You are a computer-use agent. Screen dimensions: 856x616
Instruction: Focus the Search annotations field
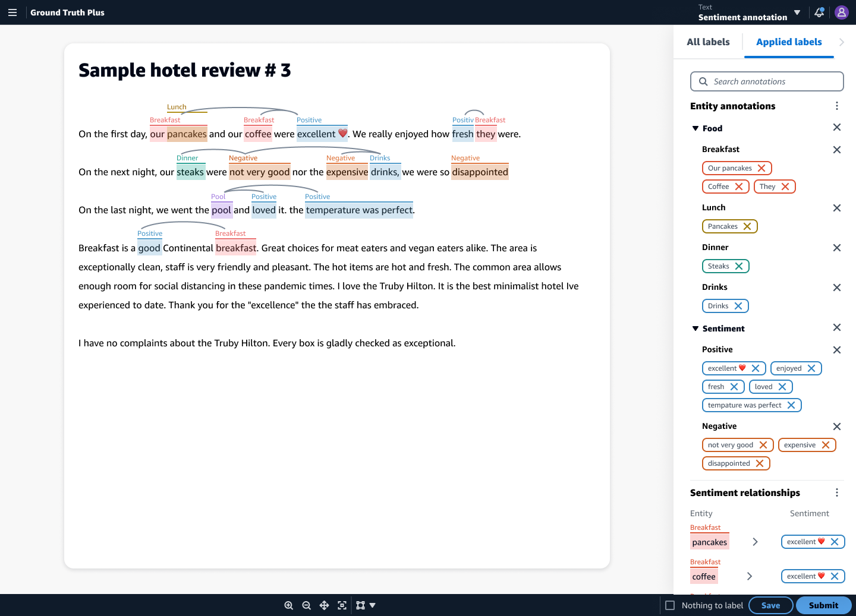(x=767, y=81)
